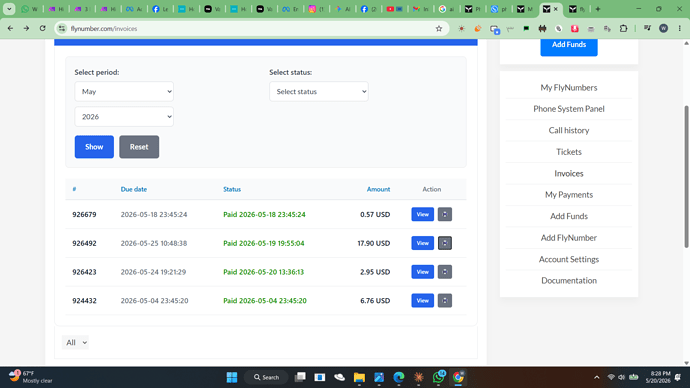The width and height of the screenshot is (690, 388).
Task: Open Add FlyNumber in sidebar
Action: (x=569, y=238)
